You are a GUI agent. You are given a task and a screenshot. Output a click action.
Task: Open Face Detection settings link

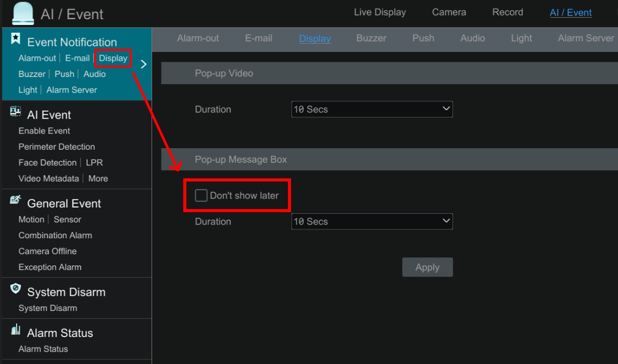[x=47, y=163]
